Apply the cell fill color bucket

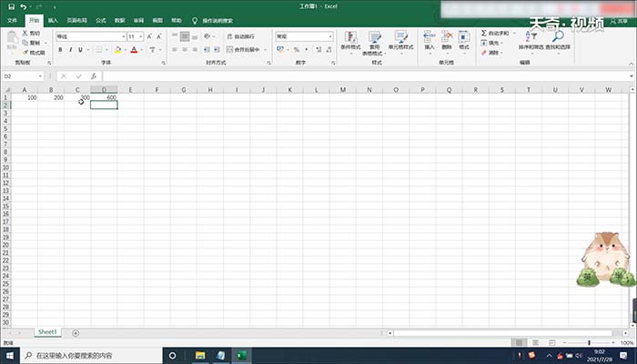point(117,49)
